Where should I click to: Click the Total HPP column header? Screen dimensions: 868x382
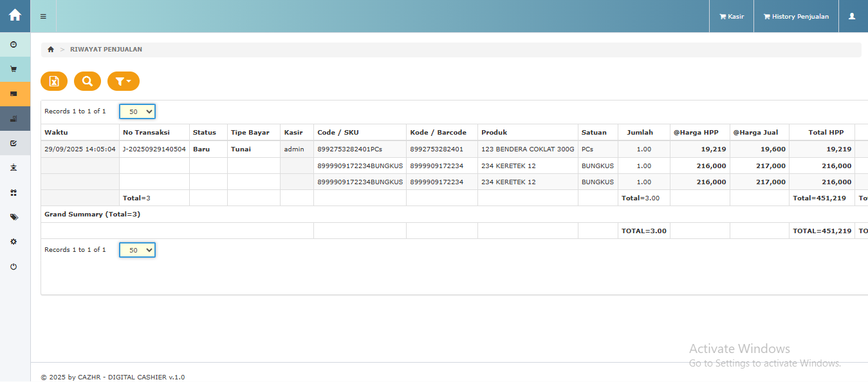click(826, 132)
